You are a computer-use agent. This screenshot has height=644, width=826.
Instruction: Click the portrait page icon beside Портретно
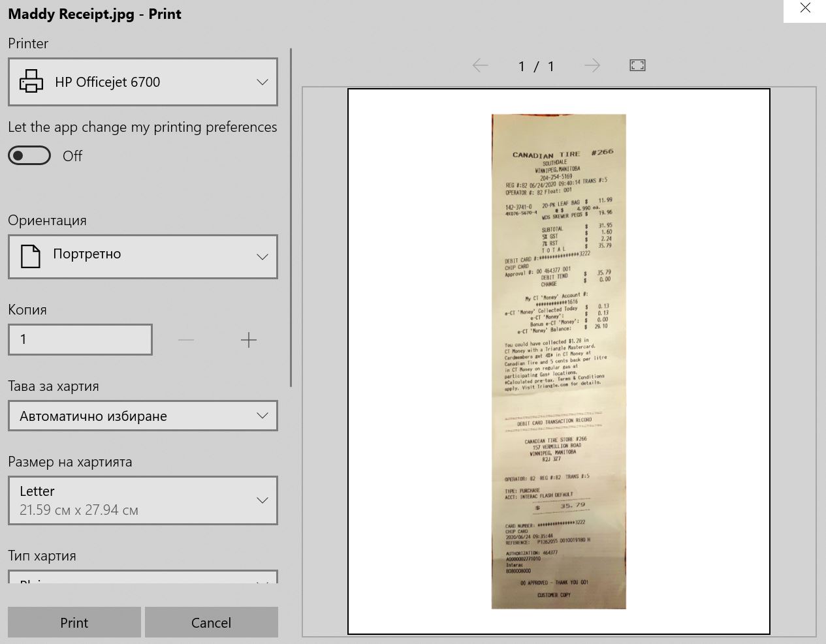[30, 256]
